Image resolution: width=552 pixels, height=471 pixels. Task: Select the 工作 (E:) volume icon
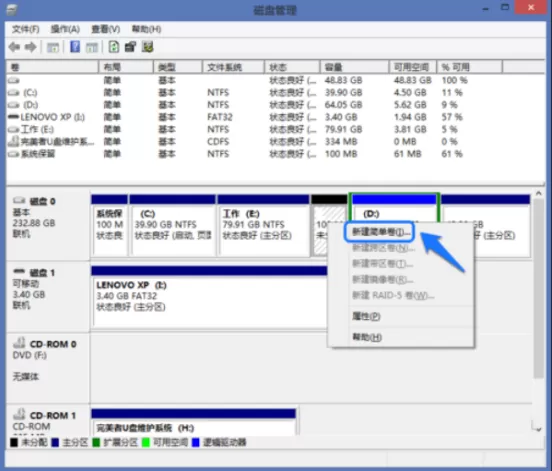coord(14,130)
